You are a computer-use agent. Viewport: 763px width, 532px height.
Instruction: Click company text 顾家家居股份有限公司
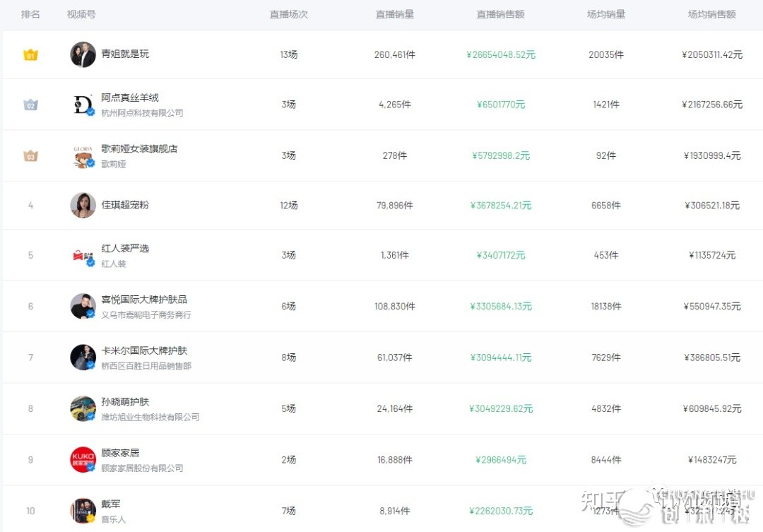pyautogui.click(x=142, y=468)
